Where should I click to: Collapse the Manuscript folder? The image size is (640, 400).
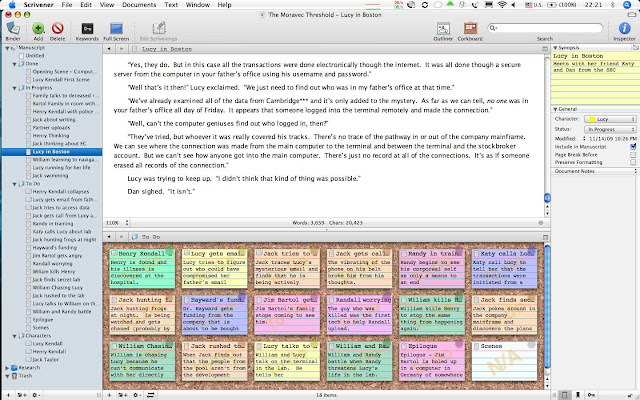pyautogui.click(x=7, y=48)
